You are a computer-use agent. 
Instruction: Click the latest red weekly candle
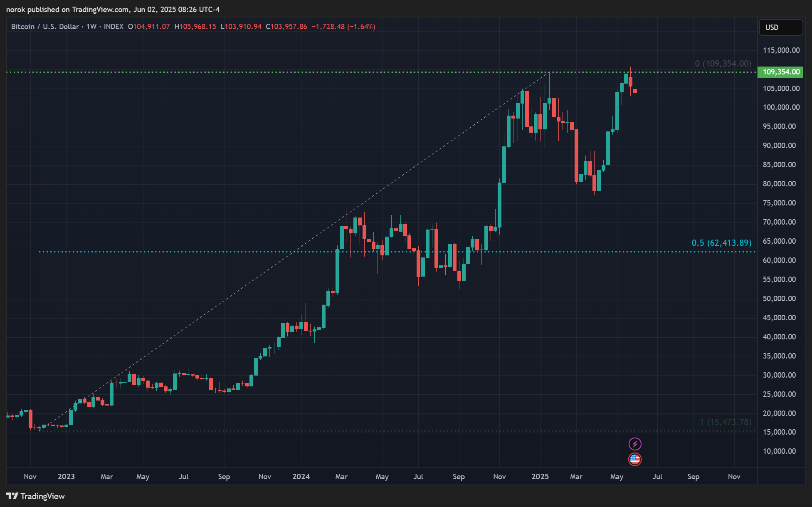coord(635,90)
